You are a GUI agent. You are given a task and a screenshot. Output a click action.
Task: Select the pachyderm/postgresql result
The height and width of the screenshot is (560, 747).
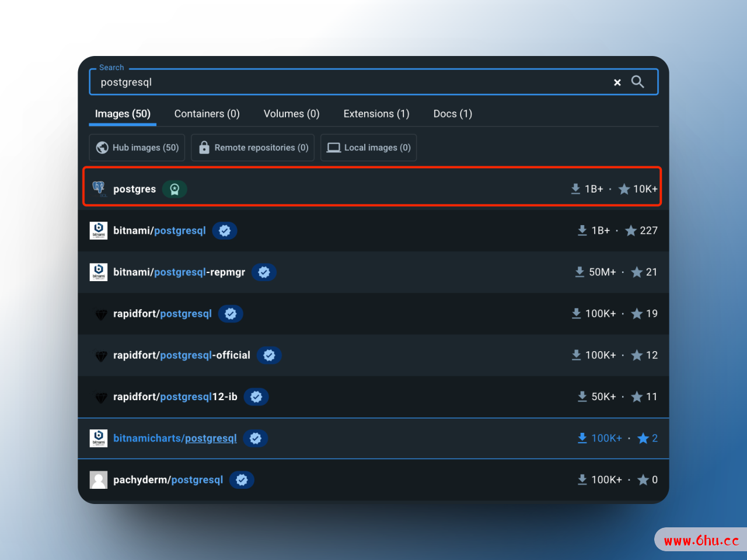click(168, 480)
